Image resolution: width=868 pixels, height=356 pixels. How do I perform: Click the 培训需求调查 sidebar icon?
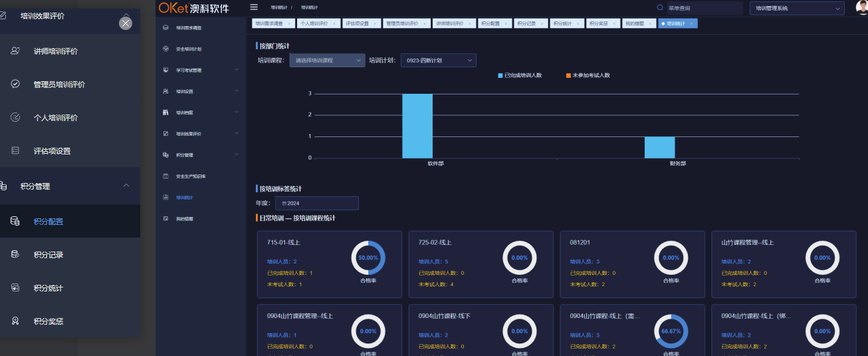tap(166, 28)
